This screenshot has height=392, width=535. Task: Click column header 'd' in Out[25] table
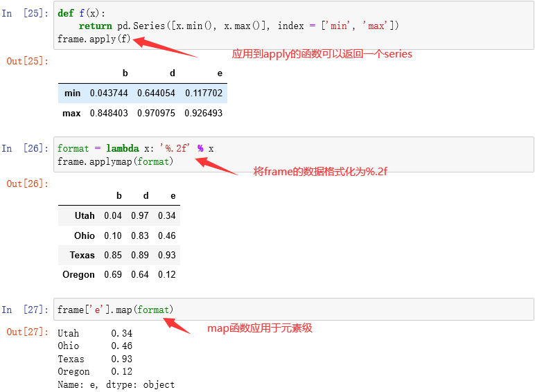click(173, 73)
